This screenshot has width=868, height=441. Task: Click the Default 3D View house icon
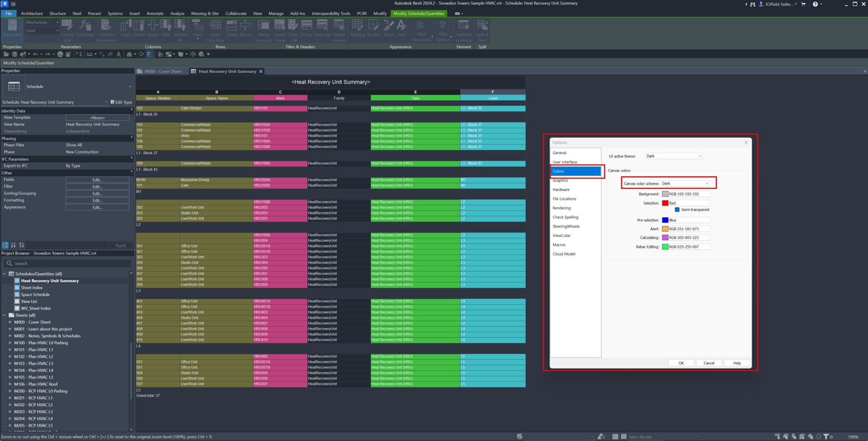129,54
